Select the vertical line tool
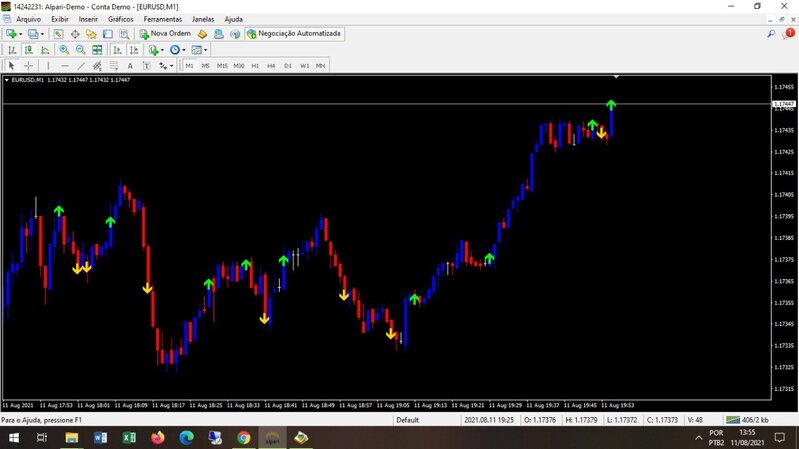This screenshot has height=449, width=799. pos(48,66)
